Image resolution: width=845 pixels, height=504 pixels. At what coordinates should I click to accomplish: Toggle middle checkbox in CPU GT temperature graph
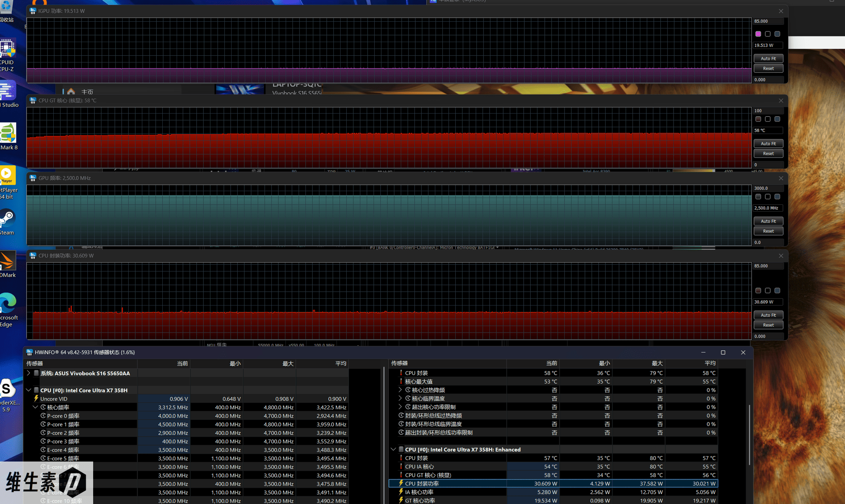click(x=768, y=119)
